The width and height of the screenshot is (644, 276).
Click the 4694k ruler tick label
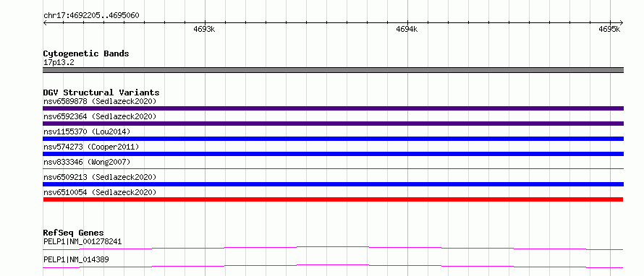coord(407,29)
